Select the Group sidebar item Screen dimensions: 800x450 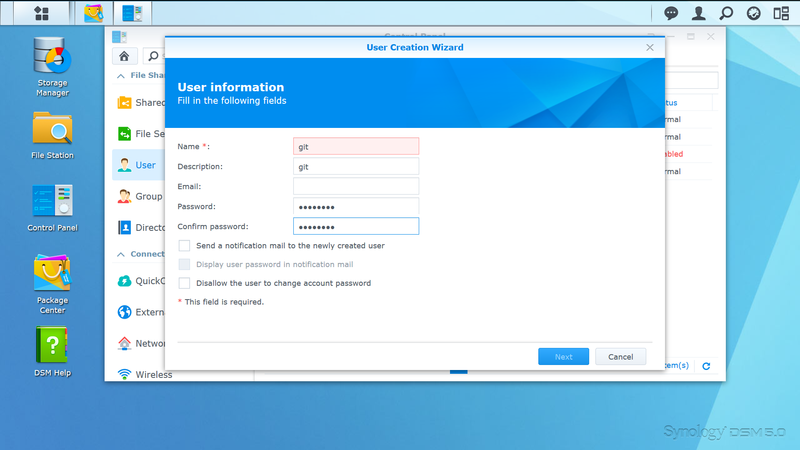tap(140, 196)
